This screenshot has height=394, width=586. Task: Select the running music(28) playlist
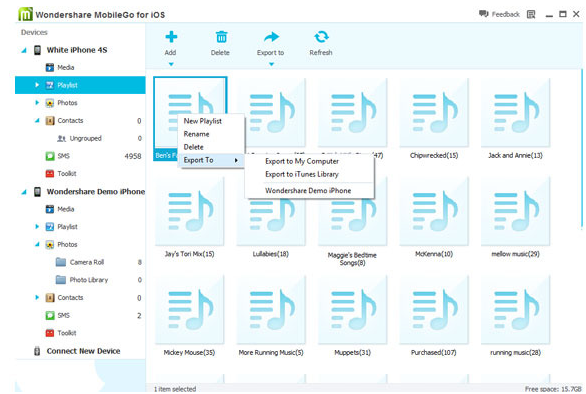pyautogui.click(x=515, y=310)
